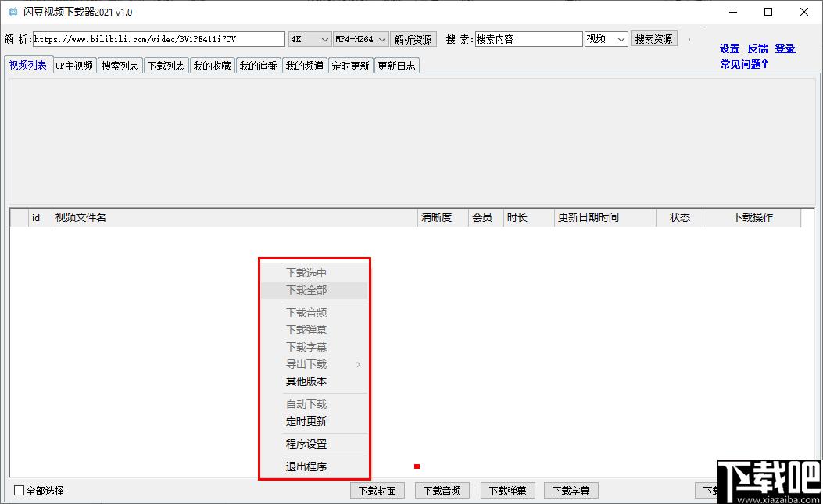Click the 下载封面 button
Image resolution: width=823 pixels, height=504 pixels.
(x=378, y=491)
